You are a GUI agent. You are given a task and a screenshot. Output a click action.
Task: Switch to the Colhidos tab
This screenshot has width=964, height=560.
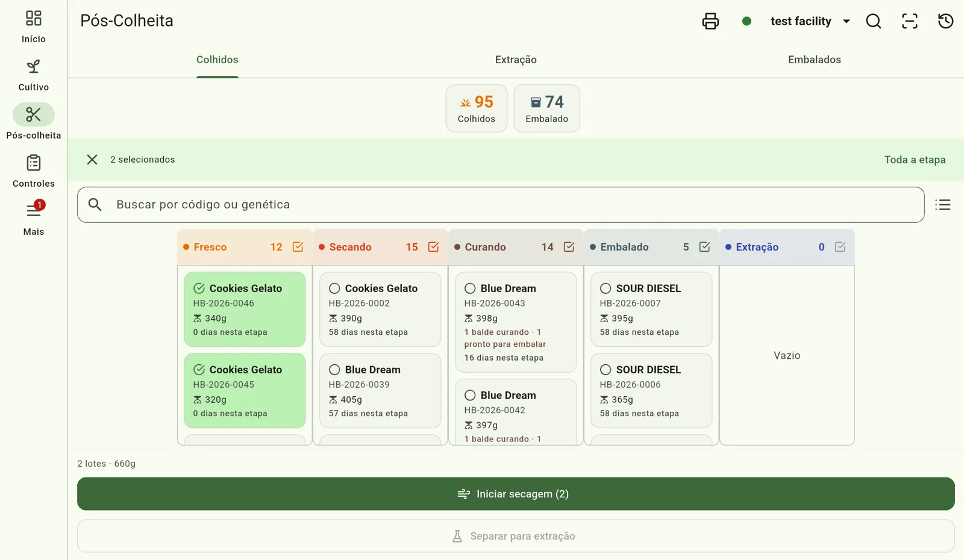(x=218, y=60)
